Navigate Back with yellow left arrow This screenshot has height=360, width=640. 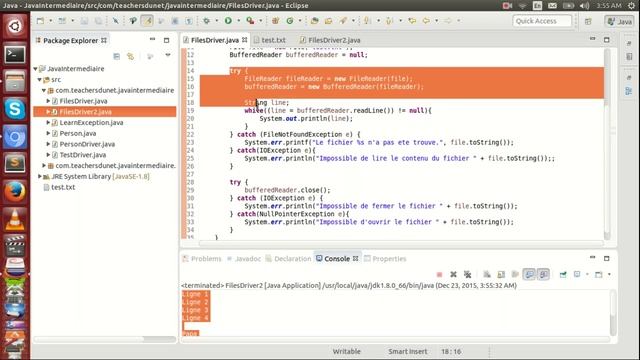(x=426, y=21)
